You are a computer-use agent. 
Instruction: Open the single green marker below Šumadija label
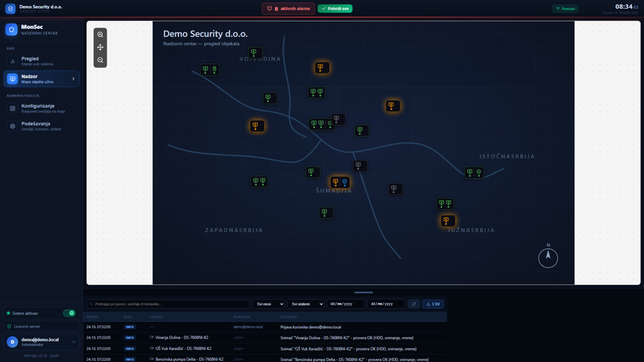point(326,213)
